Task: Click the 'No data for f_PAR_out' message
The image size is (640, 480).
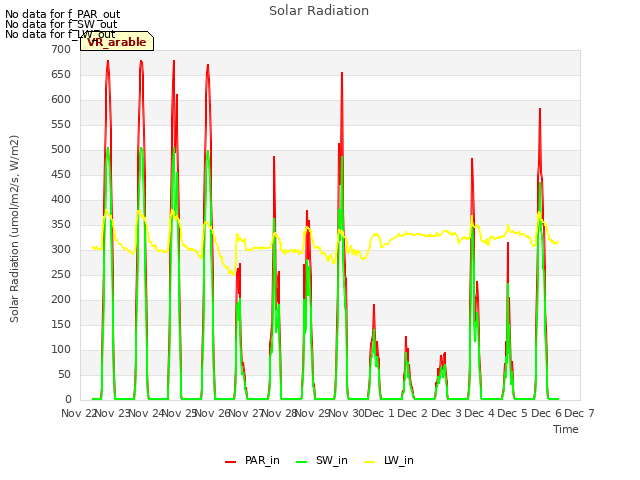Action: [x=62, y=15]
